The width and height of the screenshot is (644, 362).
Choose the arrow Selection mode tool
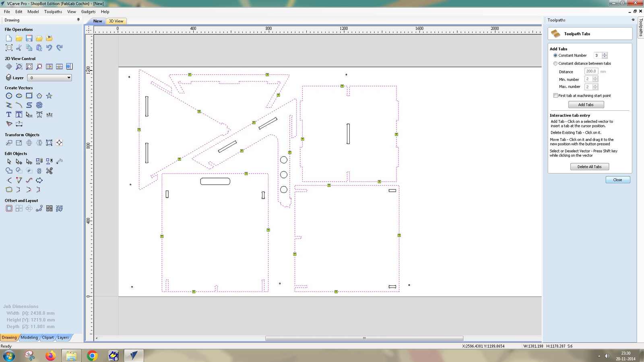[x=9, y=161]
